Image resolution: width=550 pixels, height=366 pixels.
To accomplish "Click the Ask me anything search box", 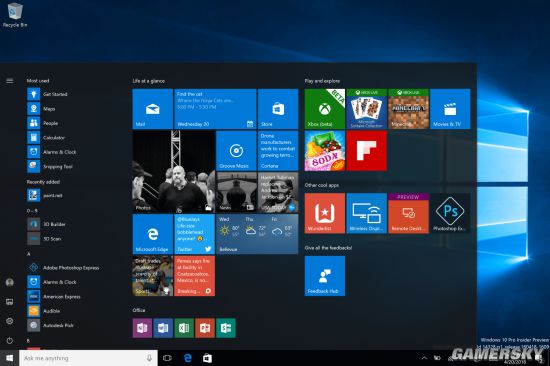I will [x=88, y=358].
